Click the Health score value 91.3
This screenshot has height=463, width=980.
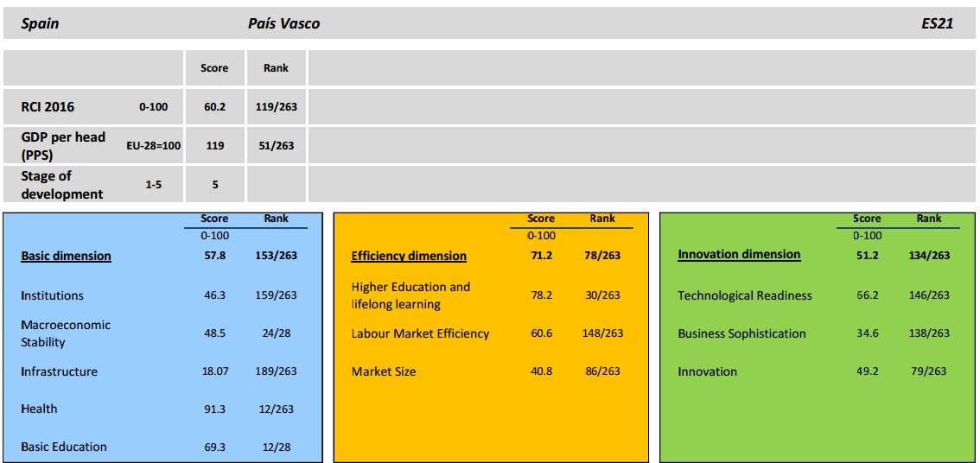coord(214,409)
